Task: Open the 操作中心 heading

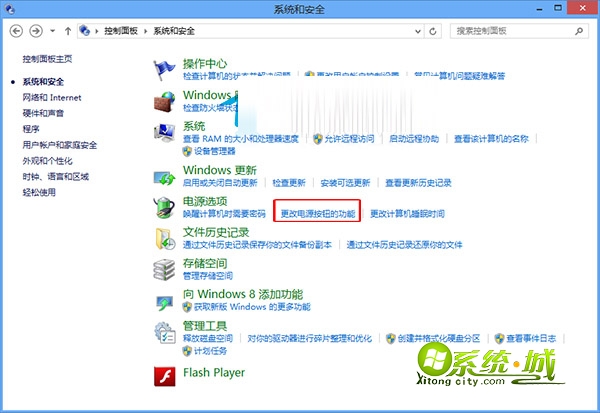Action: tap(205, 64)
